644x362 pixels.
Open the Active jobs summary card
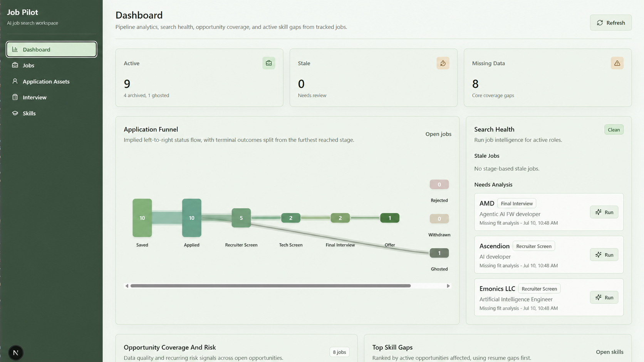click(199, 78)
